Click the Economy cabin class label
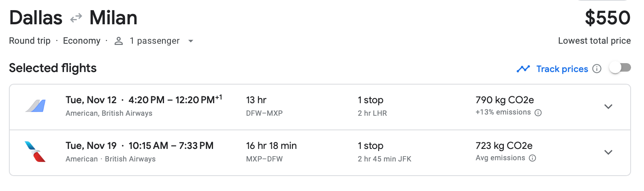The width and height of the screenshot is (644, 191). [x=81, y=41]
